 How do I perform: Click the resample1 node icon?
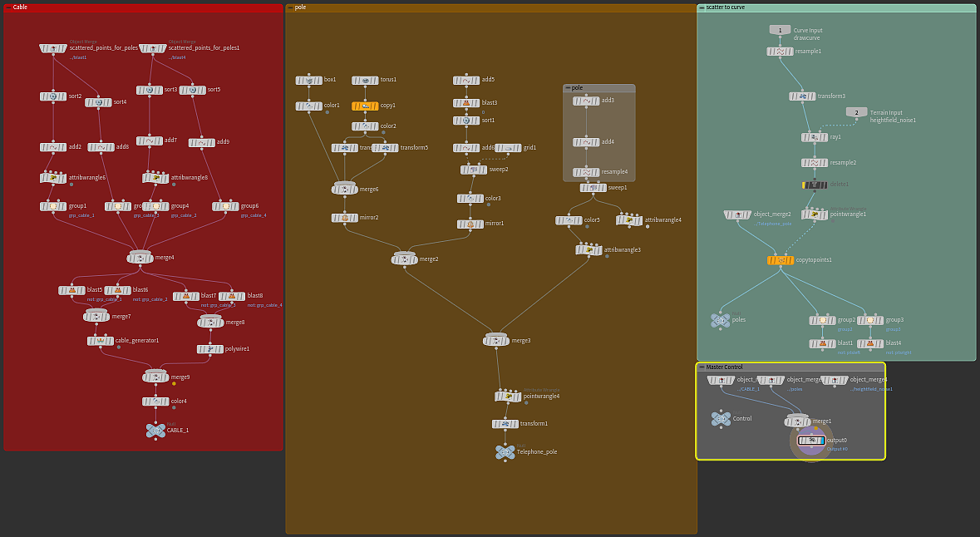pyautogui.click(x=780, y=52)
